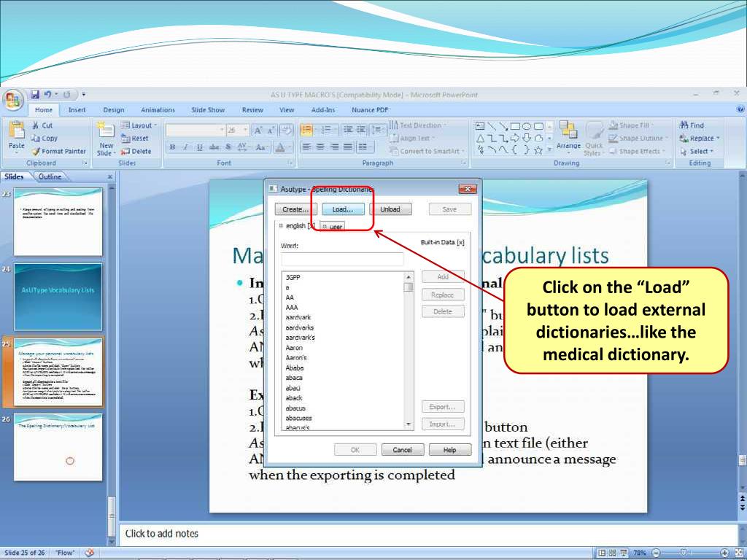Reset the slide layout
This screenshot has height=560, width=747.
coord(135,138)
